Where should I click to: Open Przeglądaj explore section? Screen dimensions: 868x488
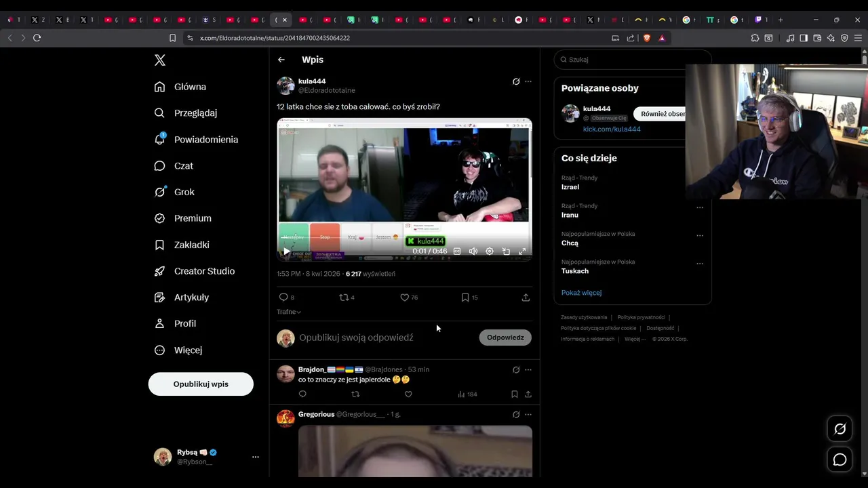tap(186, 113)
